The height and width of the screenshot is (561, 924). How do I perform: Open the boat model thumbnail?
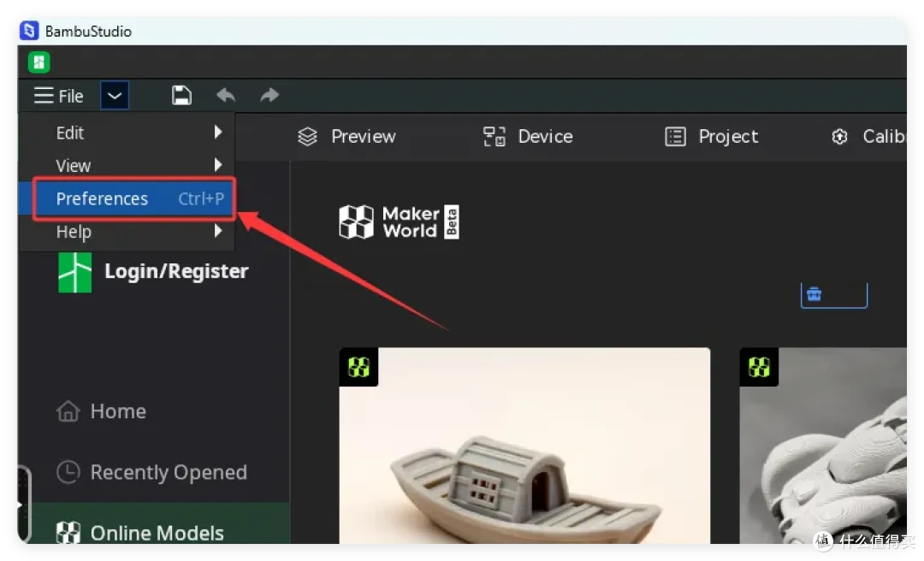(x=524, y=446)
